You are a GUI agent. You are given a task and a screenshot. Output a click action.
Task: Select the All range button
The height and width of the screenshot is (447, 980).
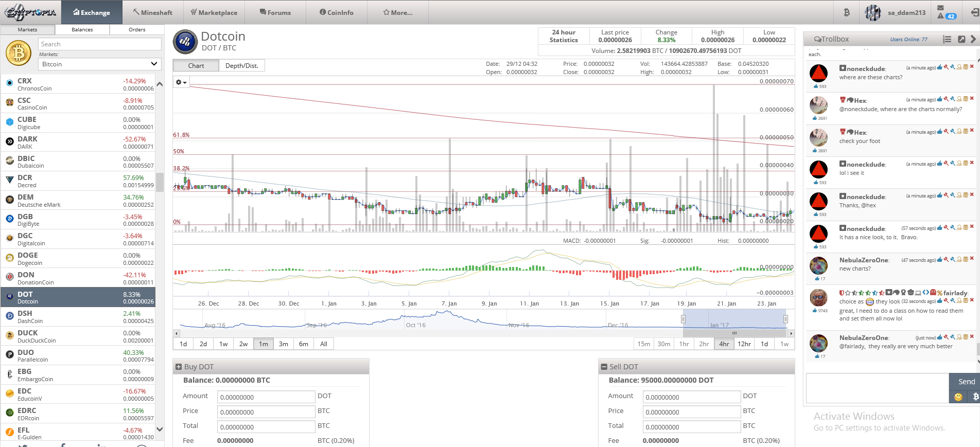(324, 344)
